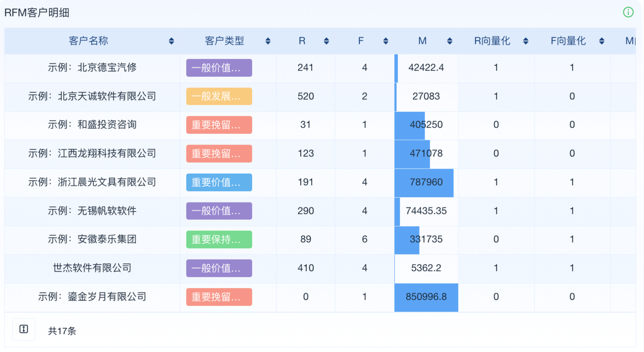This screenshot has height=352, width=644.
Task: Click 重要保持 tag for 安徽泰乐集团
Action: click(x=219, y=240)
